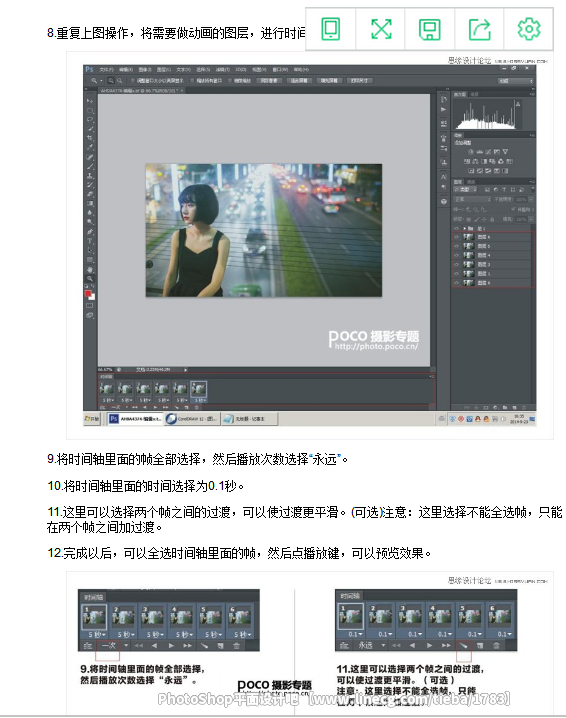Viewport: 566px width, 718px height.
Task: Open fullscreen mode with expand-arrows icon
Action: [x=381, y=29]
